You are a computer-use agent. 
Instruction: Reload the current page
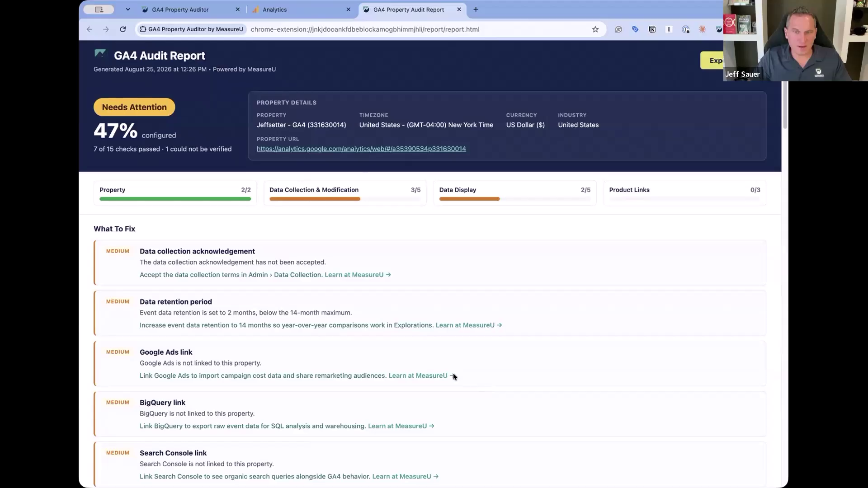point(123,29)
